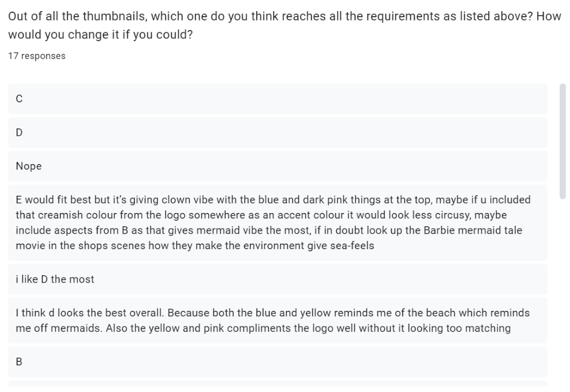Select the response reading "C"
The image size is (570, 392).
point(278,99)
